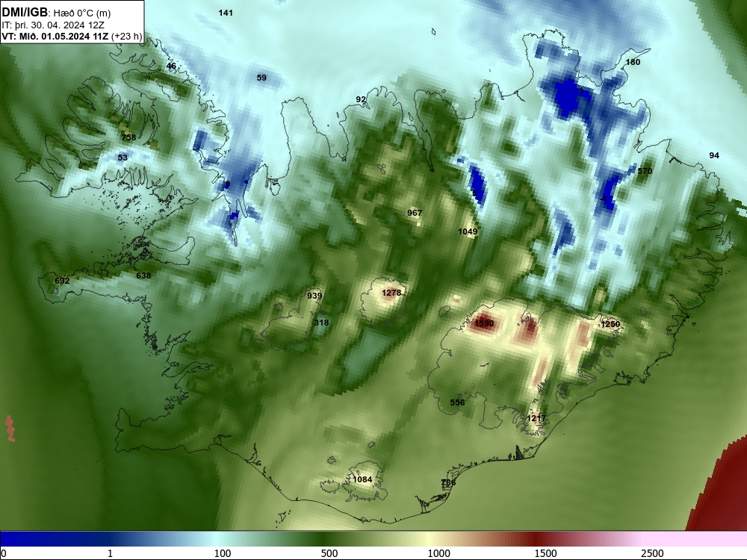The width and height of the screenshot is (747, 560).
Task: Click the 2500 label on the color scale
Action: coord(652,553)
